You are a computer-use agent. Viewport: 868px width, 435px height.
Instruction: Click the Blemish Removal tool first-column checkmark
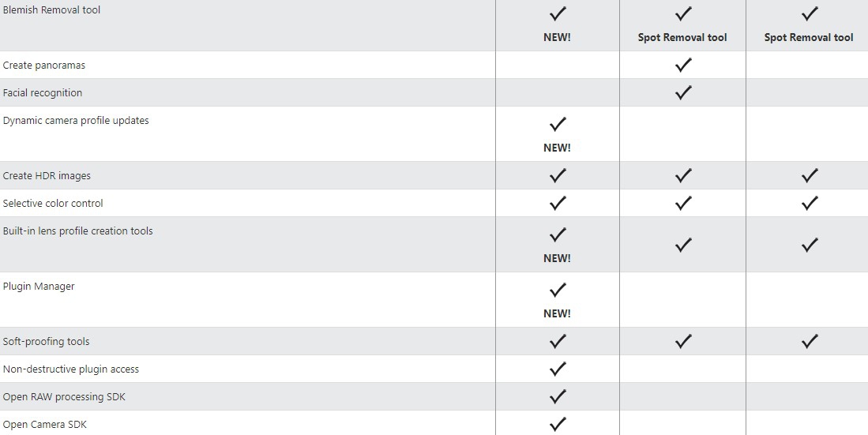557,13
